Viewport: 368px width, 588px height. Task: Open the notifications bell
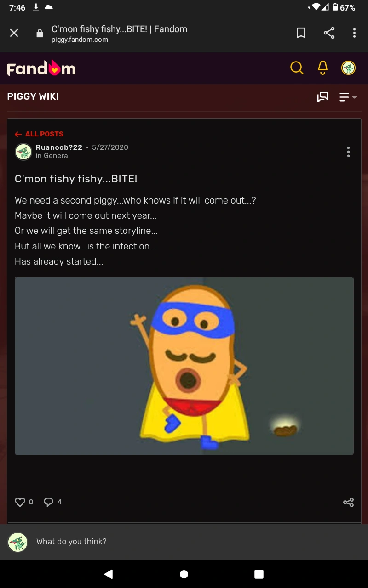[x=322, y=68]
